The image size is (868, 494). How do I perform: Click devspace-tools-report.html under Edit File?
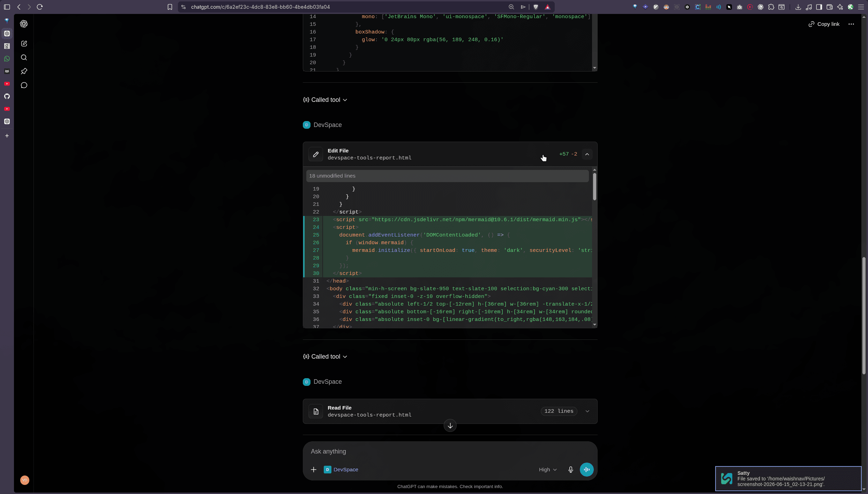coord(369,158)
